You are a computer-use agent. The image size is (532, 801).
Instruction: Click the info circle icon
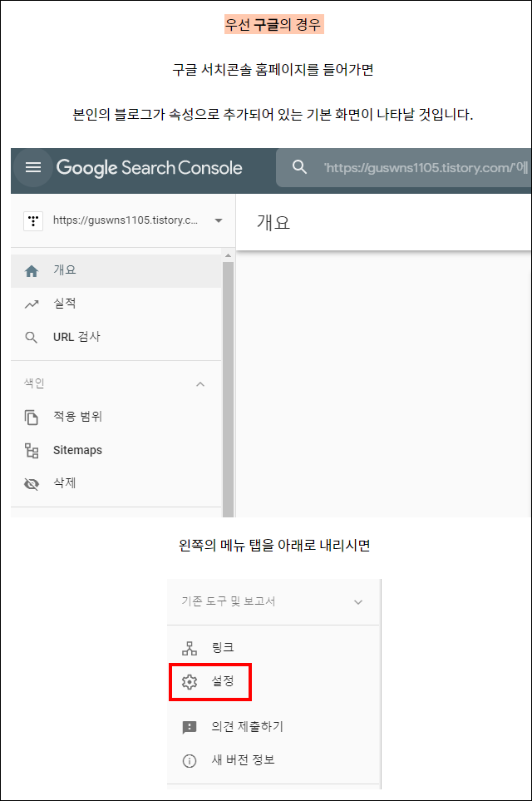pyautogui.click(x=190, y=761)
